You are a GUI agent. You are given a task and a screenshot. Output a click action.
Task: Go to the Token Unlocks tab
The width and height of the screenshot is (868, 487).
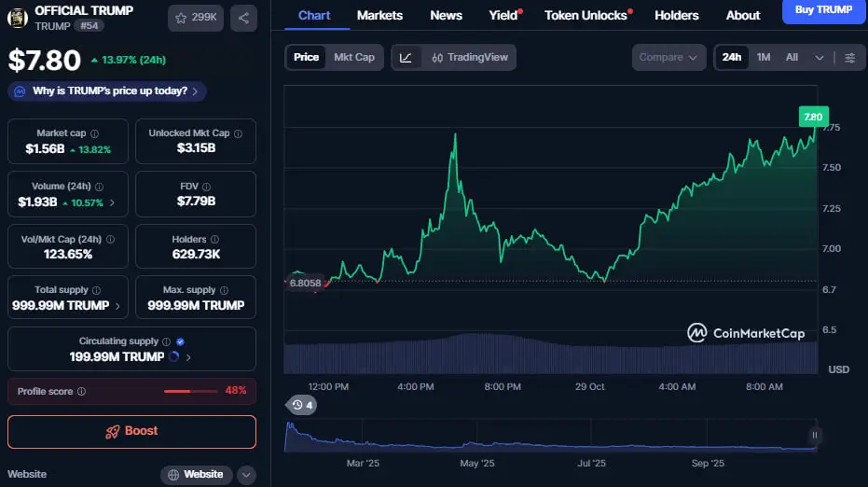pos(586,15)
